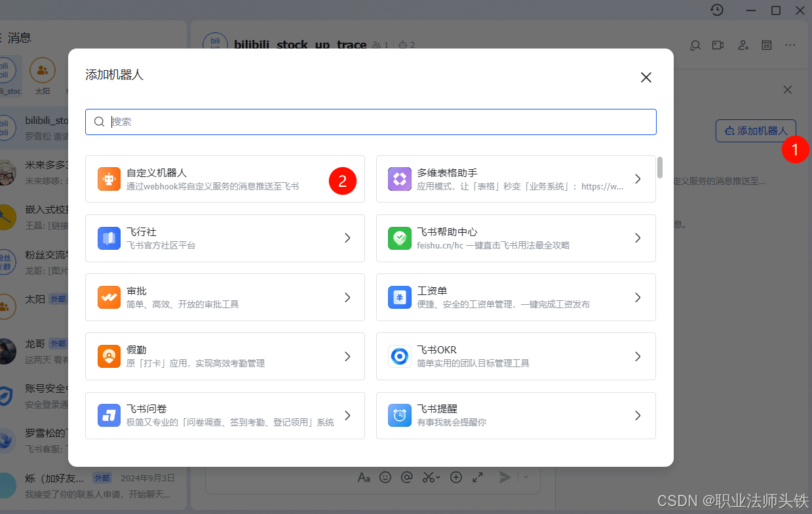Expand 飞书帮助中心 chevron arrow

click(638, 238)
